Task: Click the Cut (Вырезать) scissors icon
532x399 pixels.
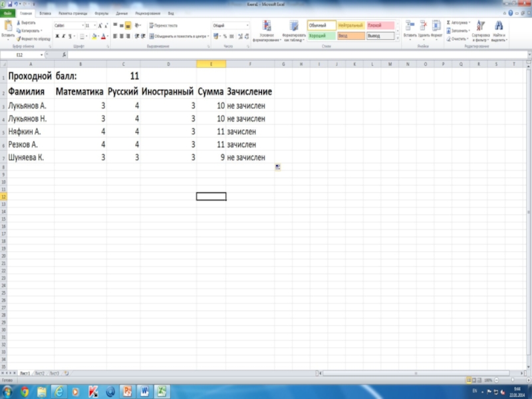Action: (x=19, y=23)
